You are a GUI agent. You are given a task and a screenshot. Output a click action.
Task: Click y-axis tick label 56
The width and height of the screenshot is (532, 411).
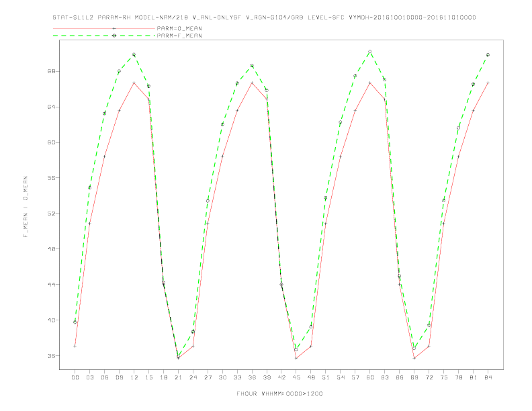tap(51, 178)
